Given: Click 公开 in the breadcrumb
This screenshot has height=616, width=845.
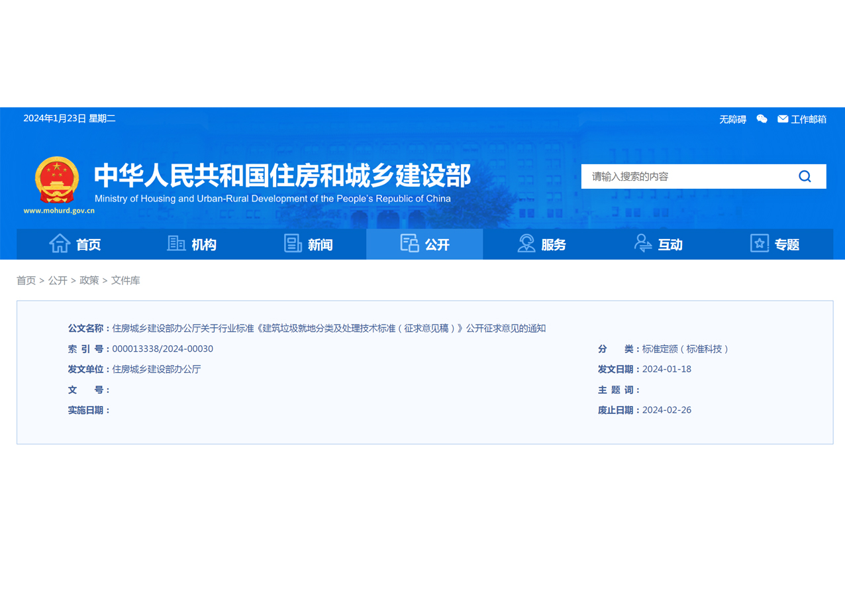Looking at the screenshot, I should coord(58,281).
